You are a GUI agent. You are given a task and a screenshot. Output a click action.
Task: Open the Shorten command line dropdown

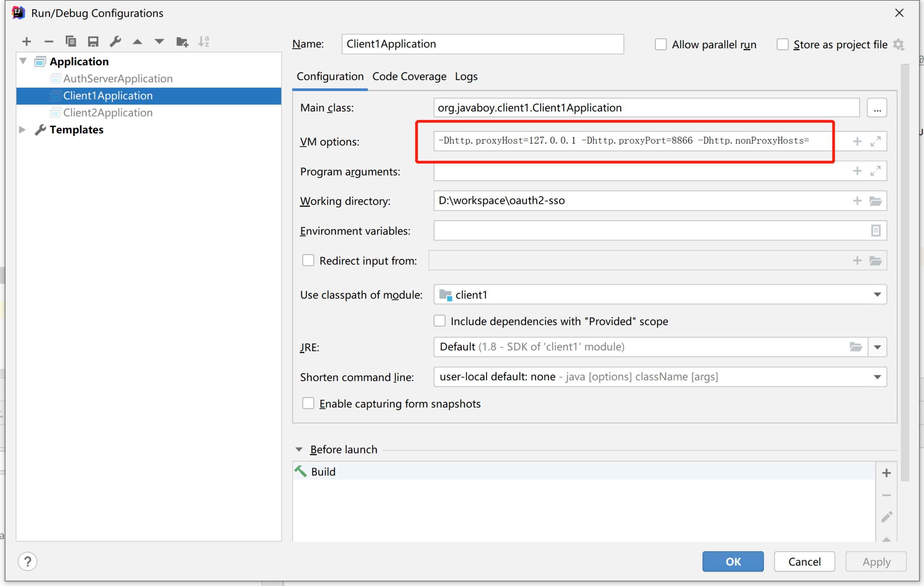[877, 377]
